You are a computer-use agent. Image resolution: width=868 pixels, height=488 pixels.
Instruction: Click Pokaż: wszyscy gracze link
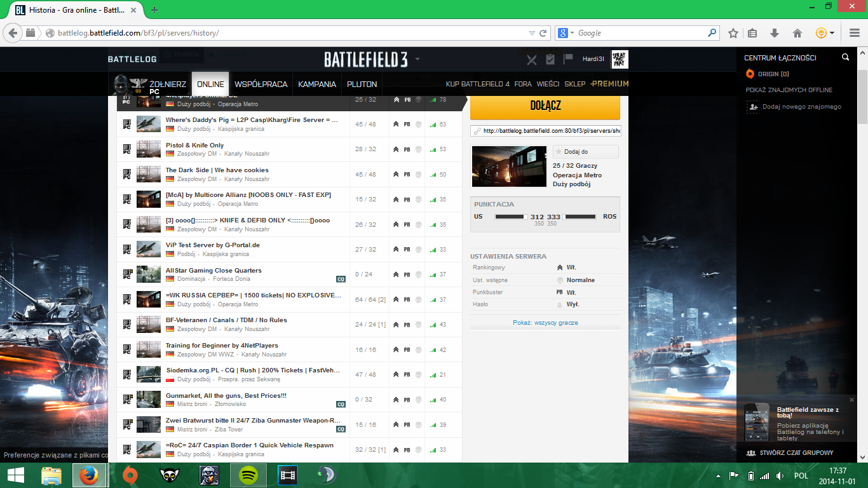tap(545, 323)
